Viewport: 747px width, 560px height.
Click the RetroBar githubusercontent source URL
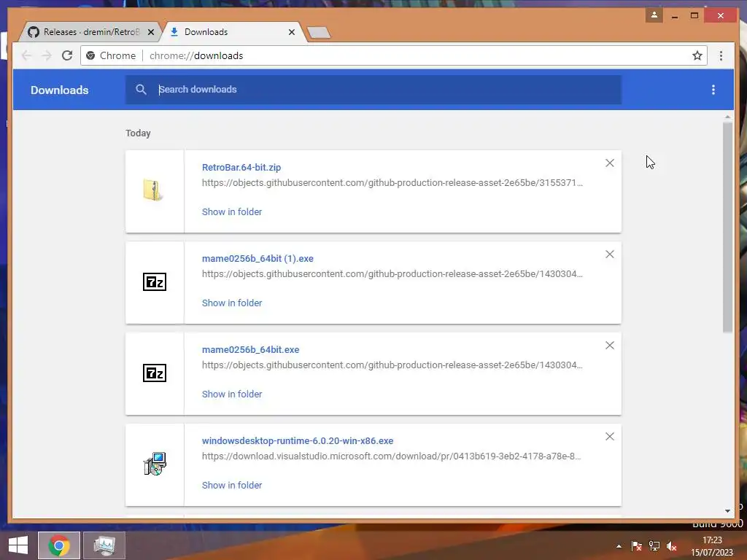click(392, 183)
